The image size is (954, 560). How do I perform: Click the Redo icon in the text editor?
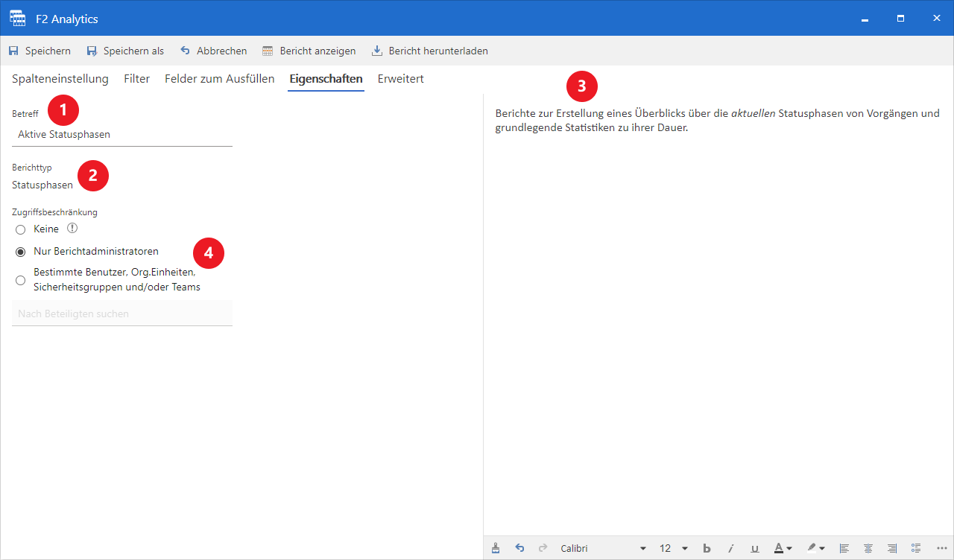543,548
